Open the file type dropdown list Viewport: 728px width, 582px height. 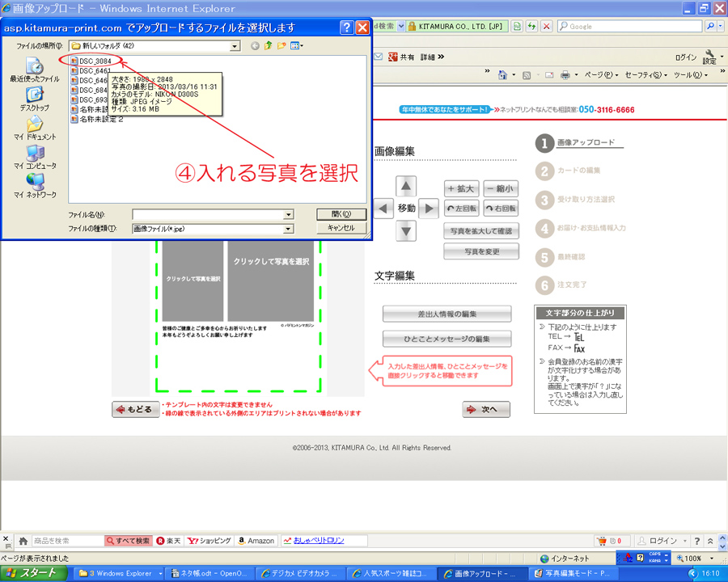point(288,229)
